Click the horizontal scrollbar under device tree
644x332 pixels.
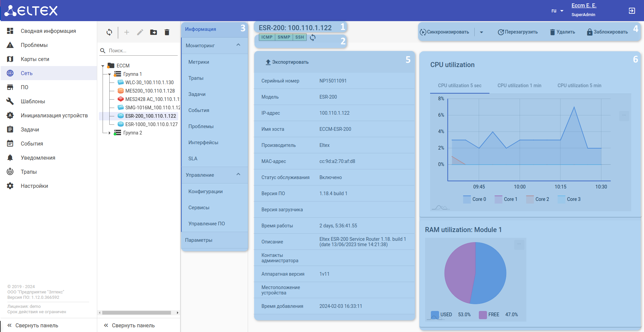(137, 313)
